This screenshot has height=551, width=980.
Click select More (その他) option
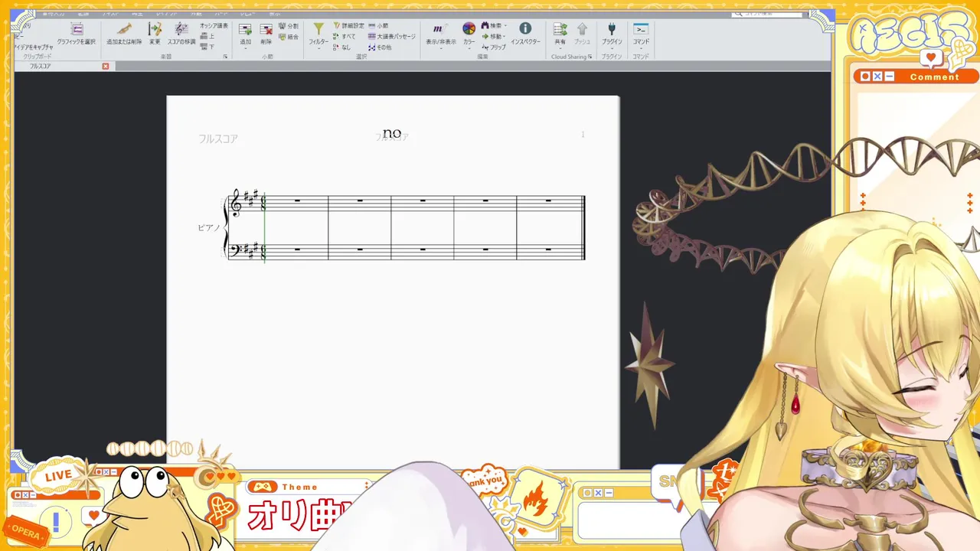[x=380, y=47]
